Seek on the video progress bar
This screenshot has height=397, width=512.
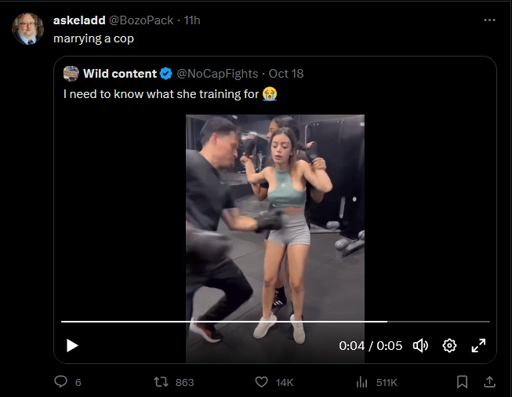tap(275, 322)
